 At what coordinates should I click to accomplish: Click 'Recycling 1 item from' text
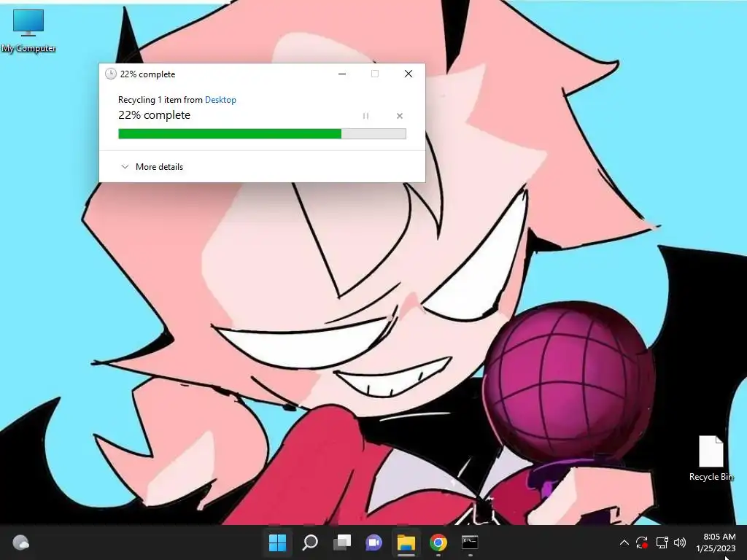(x=160, y=99)
